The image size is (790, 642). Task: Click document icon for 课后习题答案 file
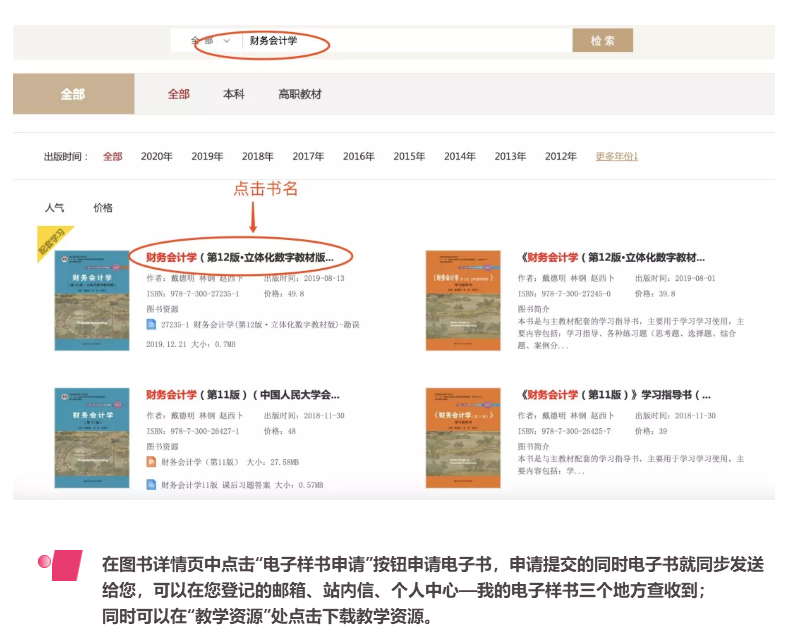[151, 485]
